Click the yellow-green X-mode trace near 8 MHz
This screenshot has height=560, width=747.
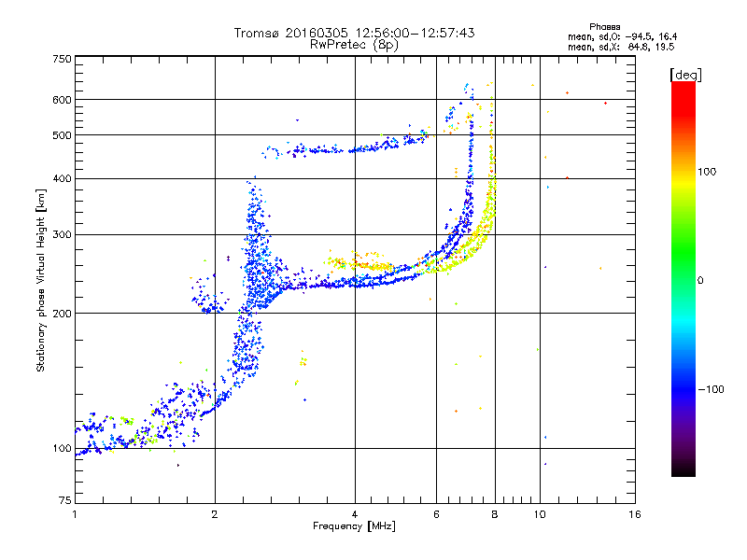(x=491, y=200)
